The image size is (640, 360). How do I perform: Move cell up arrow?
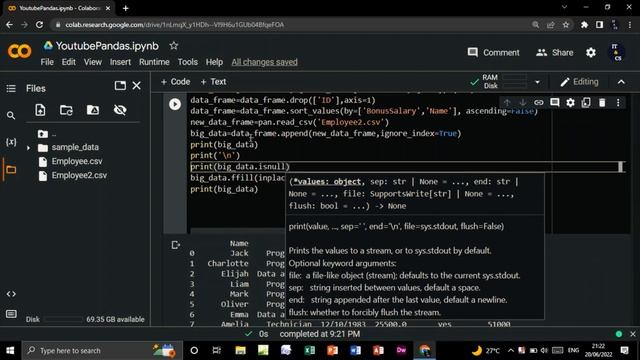coord(507,102)
